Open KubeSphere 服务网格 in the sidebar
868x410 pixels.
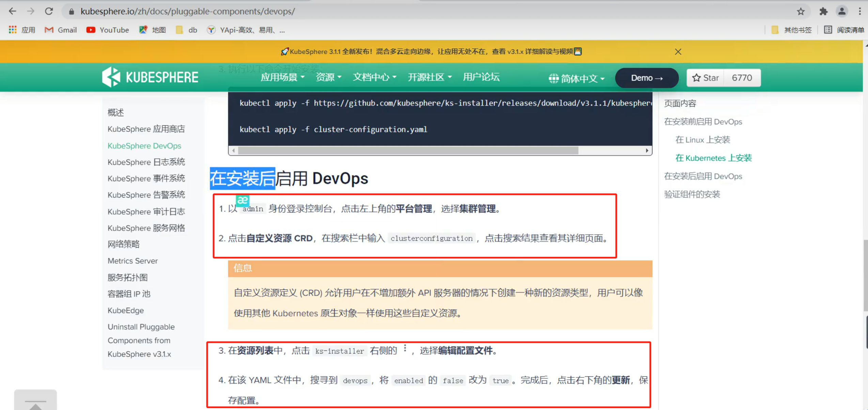(x=146, y=228)
